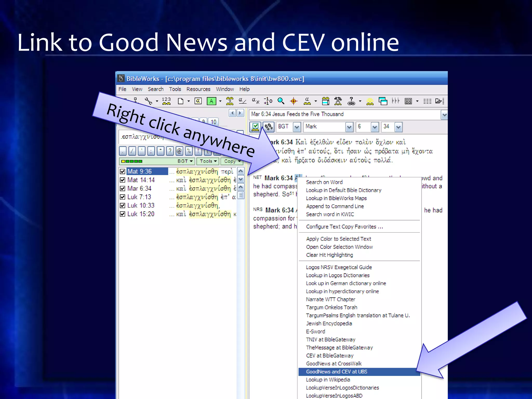Click the footprints browse mode icon
The width and height of the screenshot is (532, 399).
269,127
